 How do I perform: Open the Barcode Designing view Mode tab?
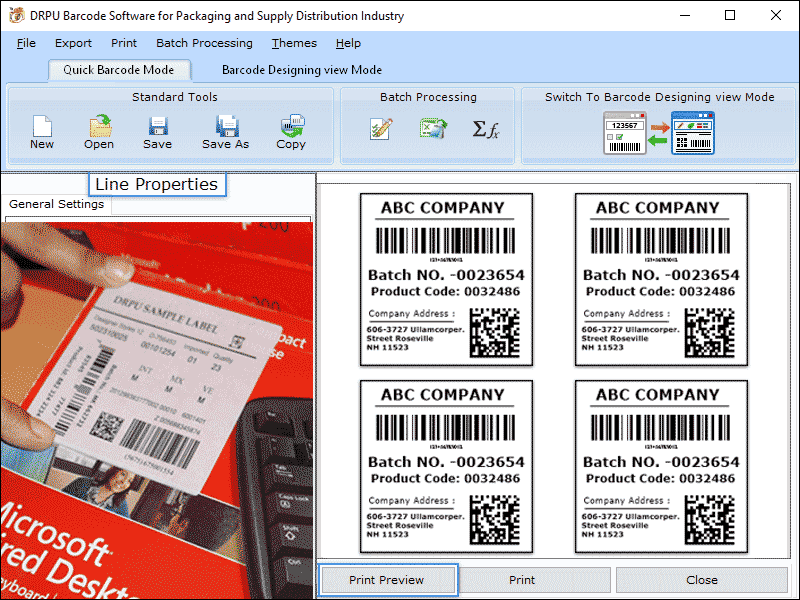(x=302, y=70)
